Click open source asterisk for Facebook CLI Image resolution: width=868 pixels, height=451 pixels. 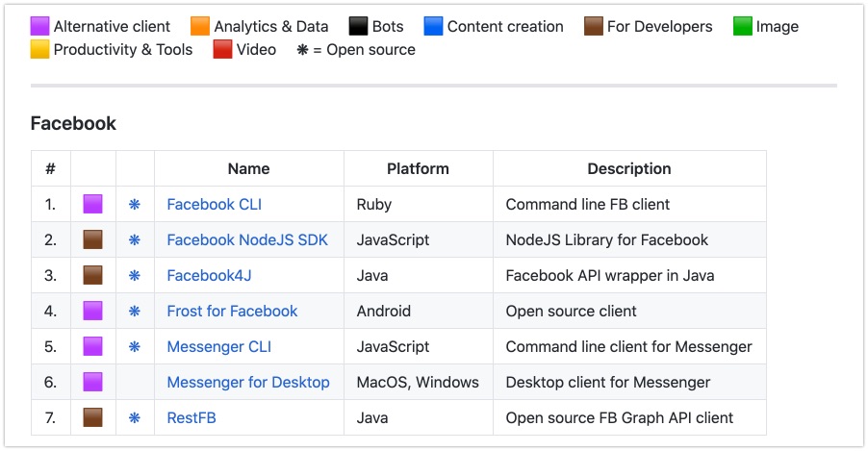(135, 204)
